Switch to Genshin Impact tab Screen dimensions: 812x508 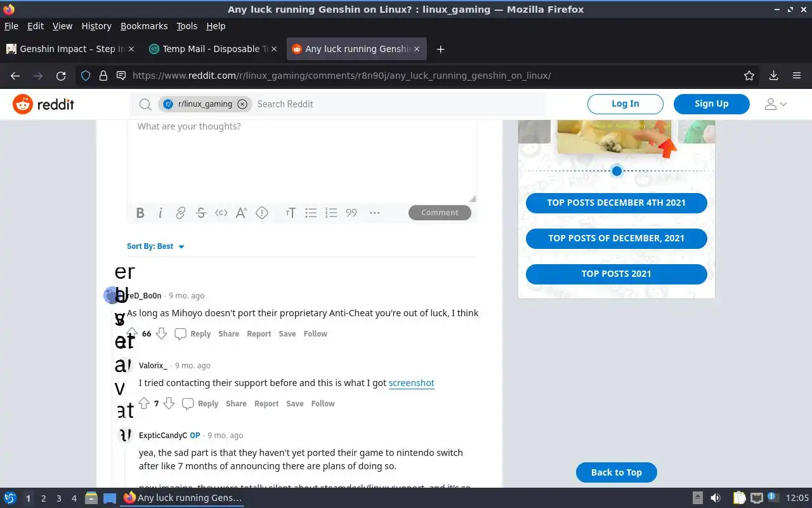pos(70,49)
